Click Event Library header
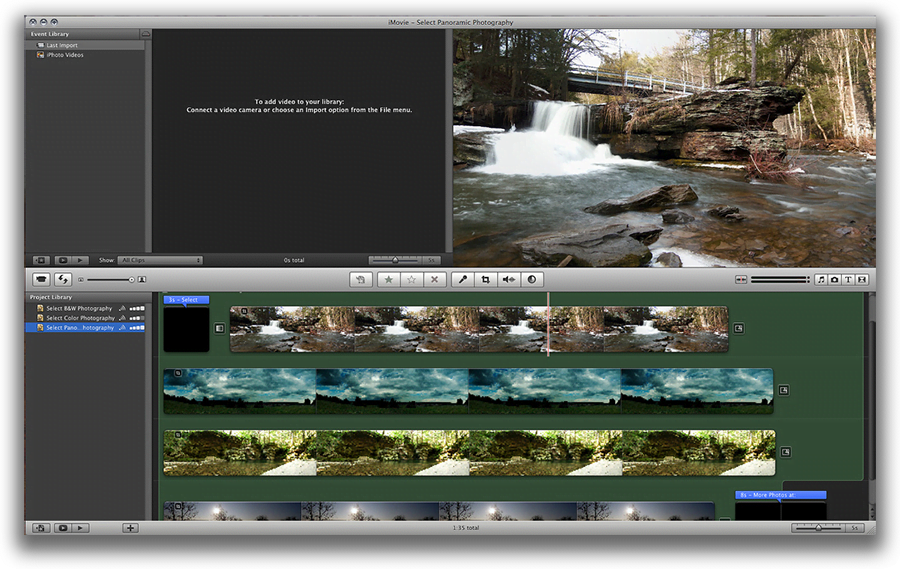 tap(49, 34)
